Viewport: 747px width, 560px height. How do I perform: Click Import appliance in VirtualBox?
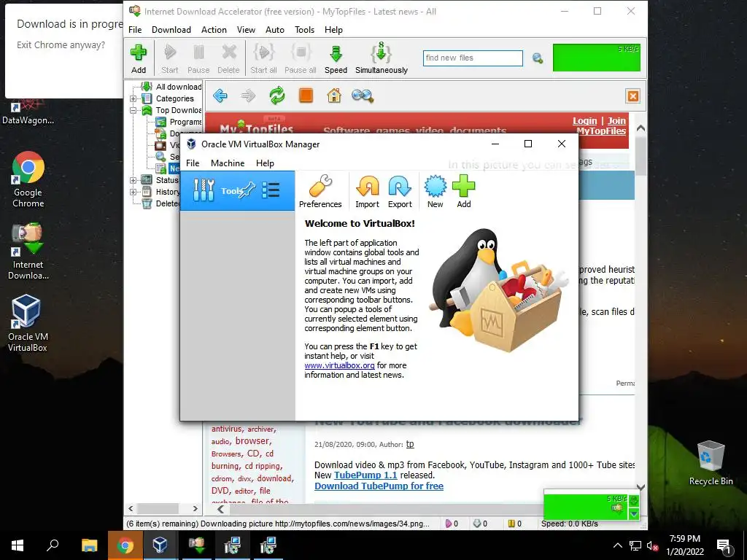[368, 192]
